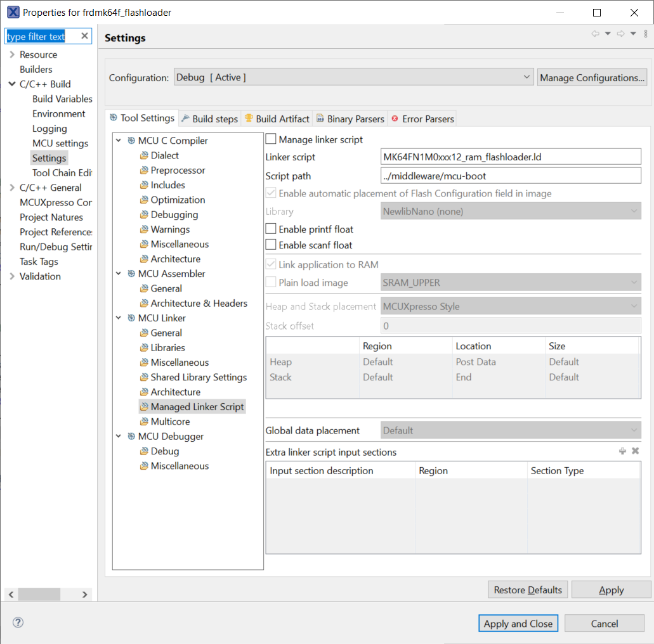654x644 pixels.
Task: Click the Manage Configurations button
Action: click(x=591, y=77)
